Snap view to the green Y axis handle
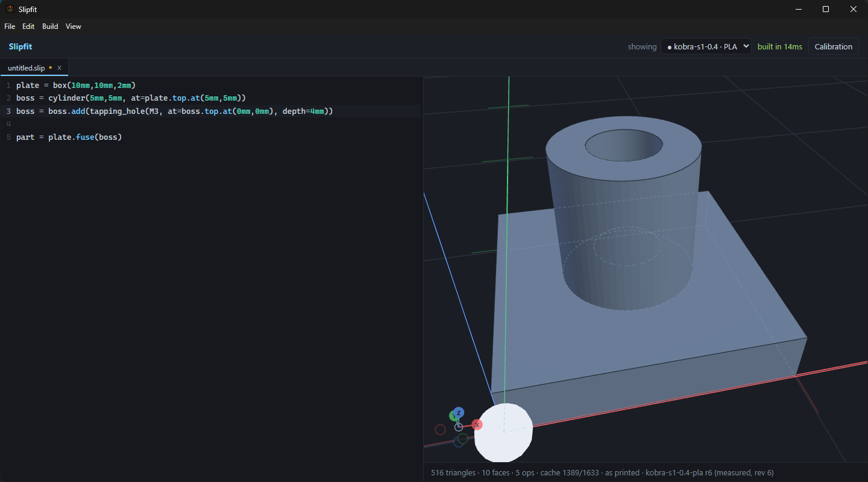Viewport: 868px width, 482px height. (454, 416)
